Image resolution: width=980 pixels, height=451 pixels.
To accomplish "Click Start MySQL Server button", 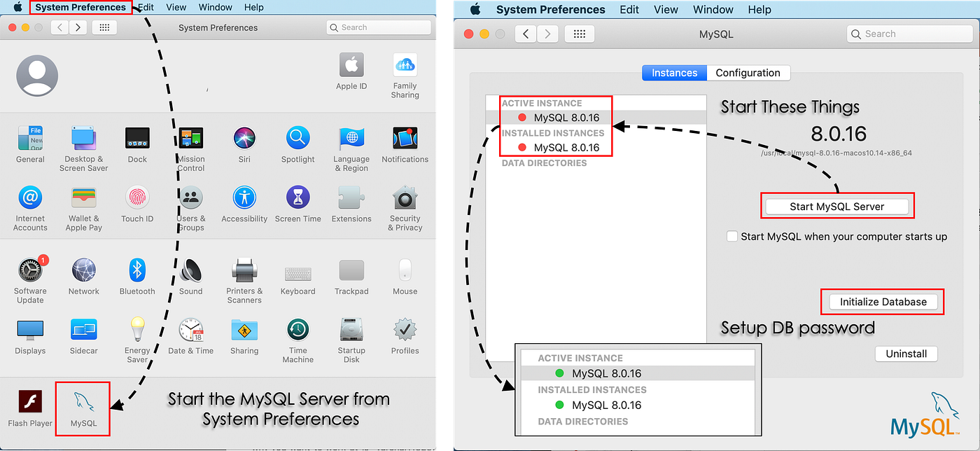I will [836, 207].
